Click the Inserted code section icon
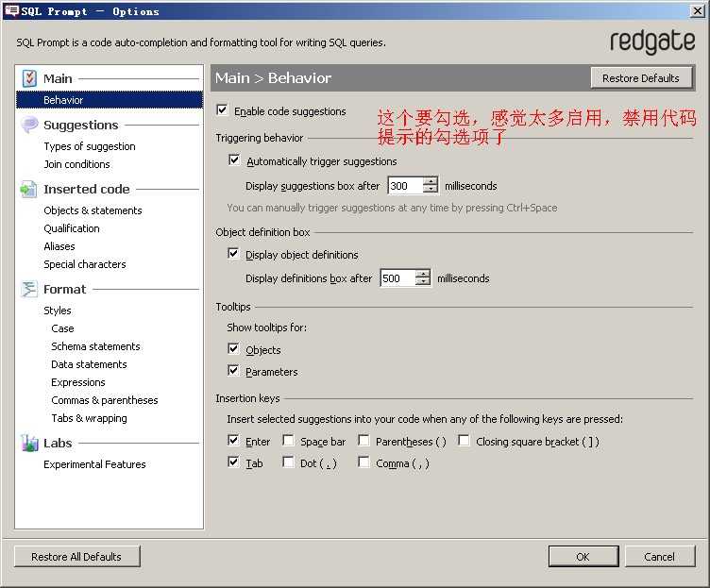 click(28, 189)
